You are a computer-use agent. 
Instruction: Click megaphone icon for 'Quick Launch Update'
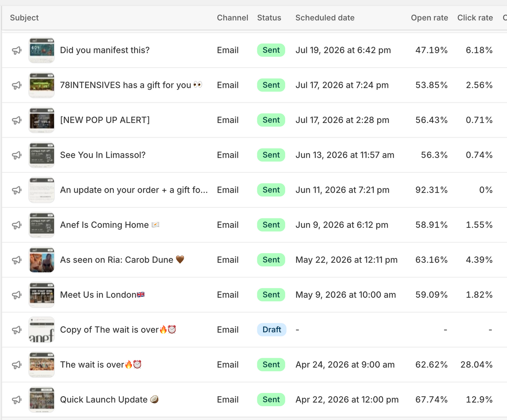point(16,400)
